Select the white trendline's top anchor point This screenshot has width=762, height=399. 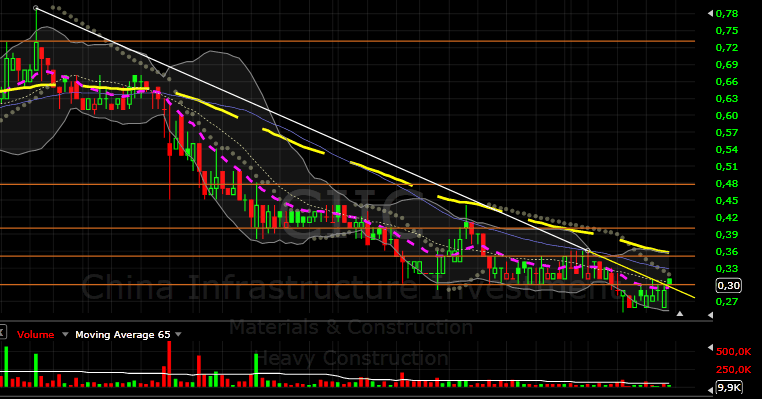(x=35, y=8)
